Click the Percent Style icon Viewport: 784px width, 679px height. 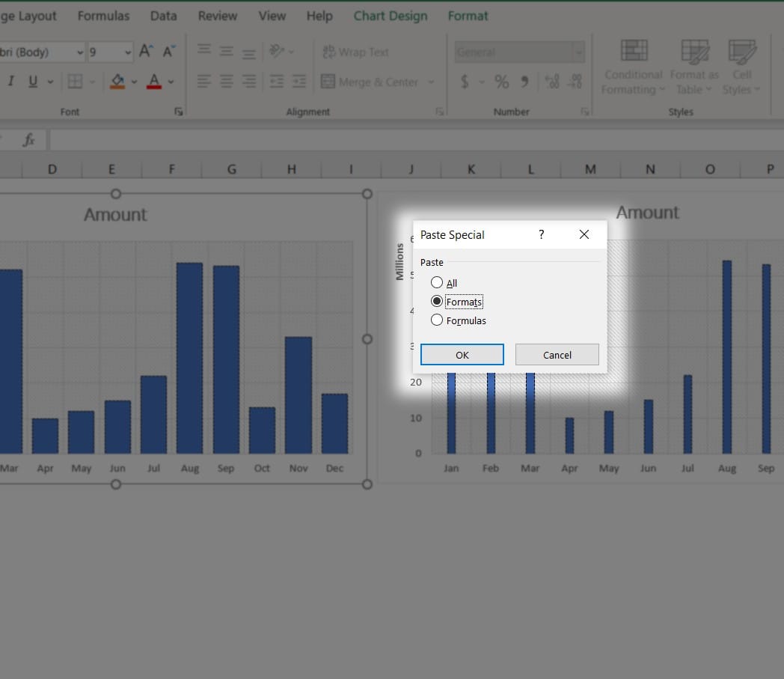coord(501,82)
